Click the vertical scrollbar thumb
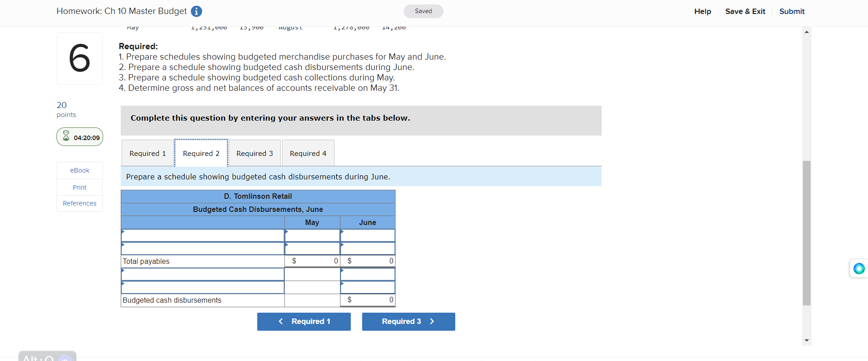Image resolution: width=868 pixels, height=361 pixels. click(807, 233)
